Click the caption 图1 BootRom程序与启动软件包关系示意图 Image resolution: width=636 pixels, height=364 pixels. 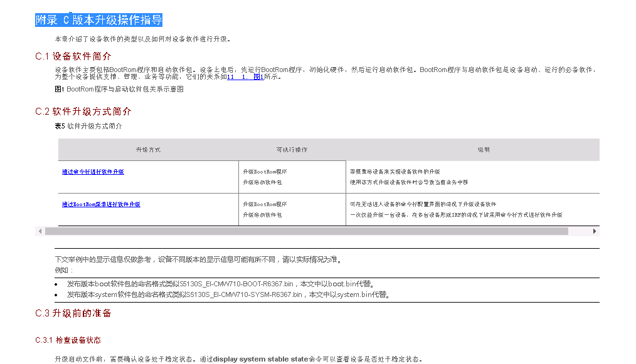[x=119, y=89]
